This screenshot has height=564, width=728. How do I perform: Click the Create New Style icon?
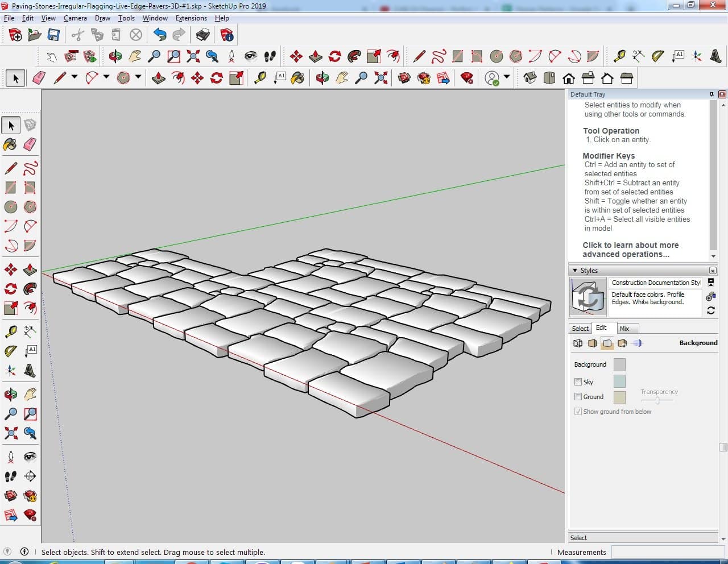click(x=711, y=297)
